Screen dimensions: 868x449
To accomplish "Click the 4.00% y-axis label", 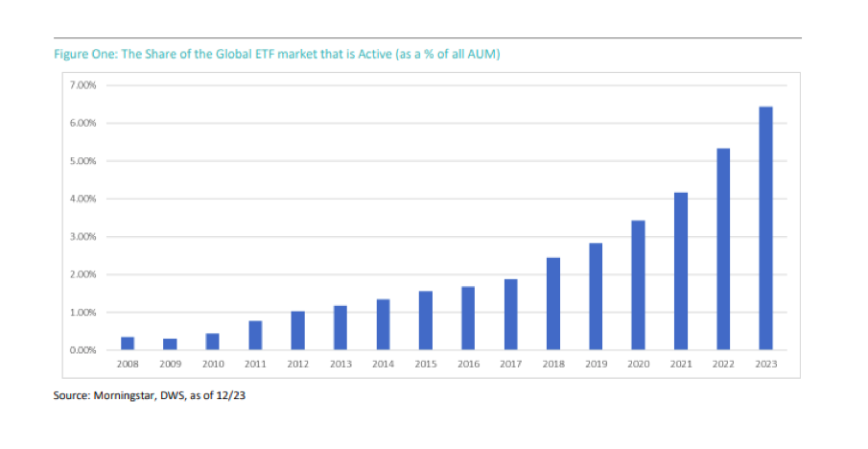I will pyautogui.click(x=84, y=199).
